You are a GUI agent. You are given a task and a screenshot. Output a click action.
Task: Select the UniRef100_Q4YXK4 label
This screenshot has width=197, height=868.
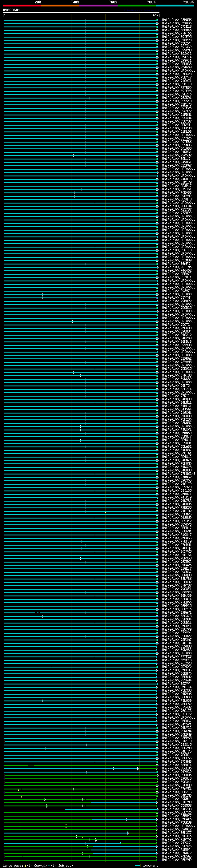point(177,842)
